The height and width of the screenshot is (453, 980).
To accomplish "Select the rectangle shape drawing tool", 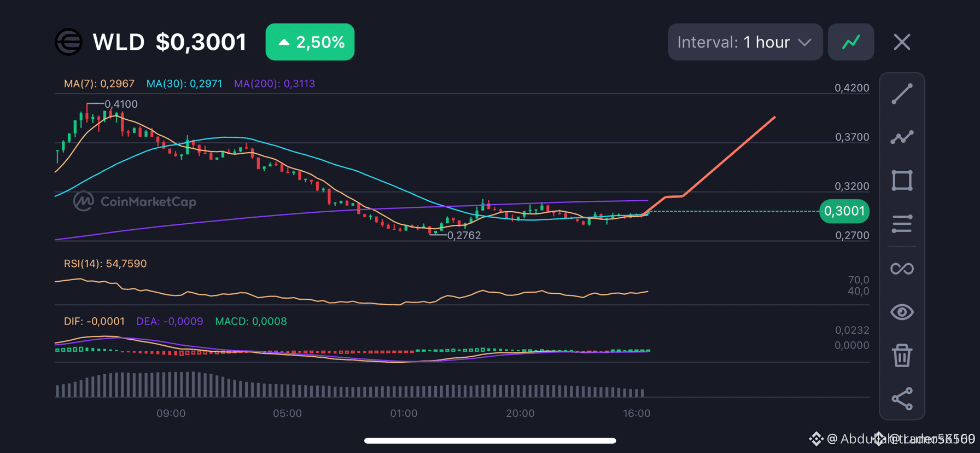I will tap(902, 181).
